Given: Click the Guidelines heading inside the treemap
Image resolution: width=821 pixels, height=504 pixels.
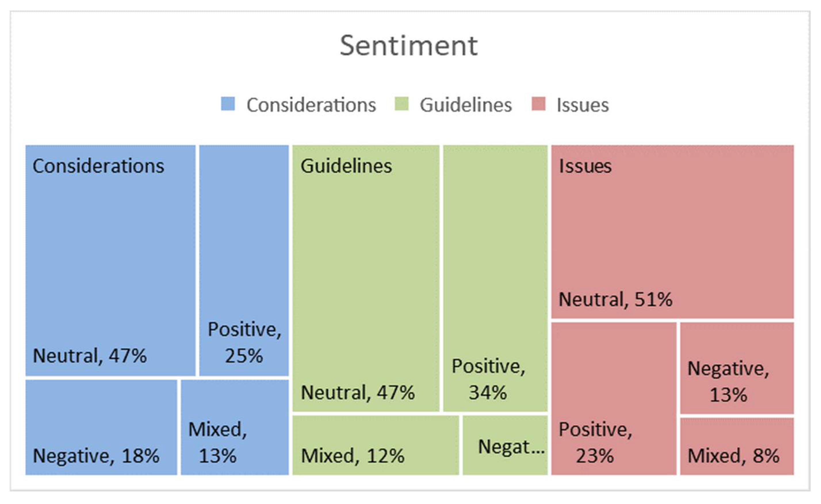Looking at the screenshot, I should click(346, 166).
